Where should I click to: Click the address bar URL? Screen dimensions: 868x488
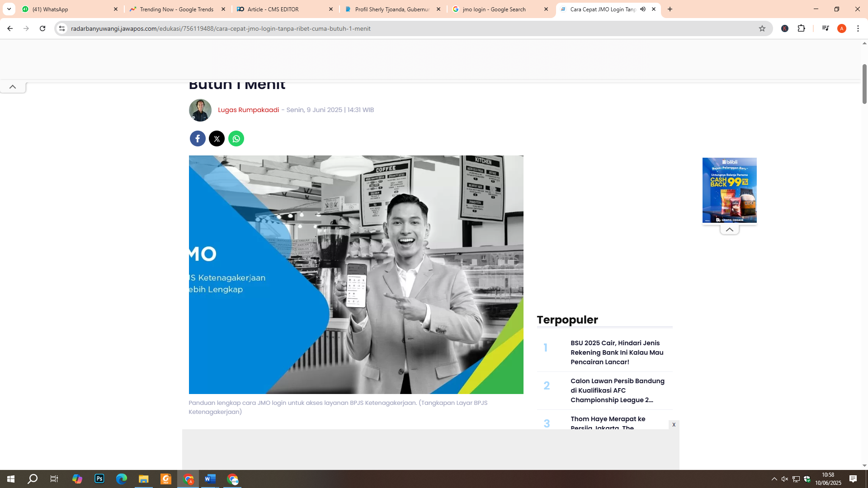[x=221, y=28]
